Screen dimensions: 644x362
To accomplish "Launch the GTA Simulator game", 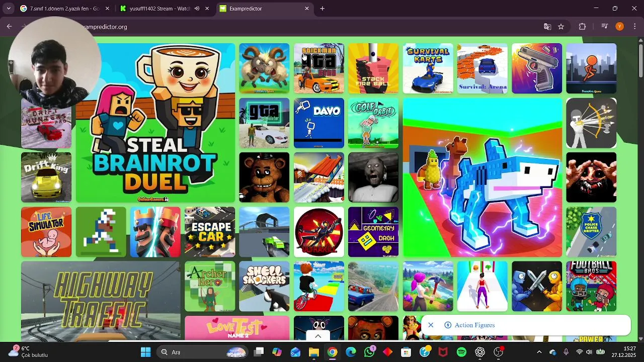I will [264, 123].
